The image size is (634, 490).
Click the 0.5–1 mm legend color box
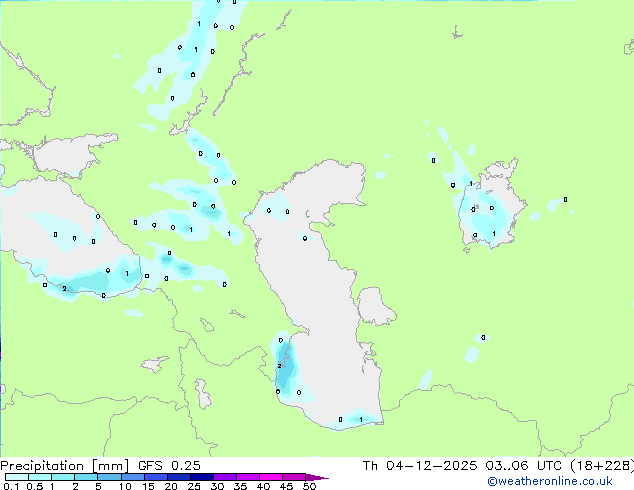(x=40, y=477)
